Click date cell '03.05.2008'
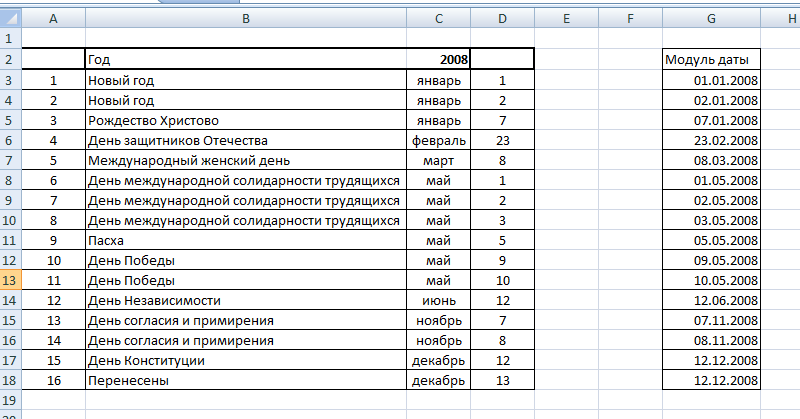The width and height of the screenshot is (800, 419). [711, 220]
